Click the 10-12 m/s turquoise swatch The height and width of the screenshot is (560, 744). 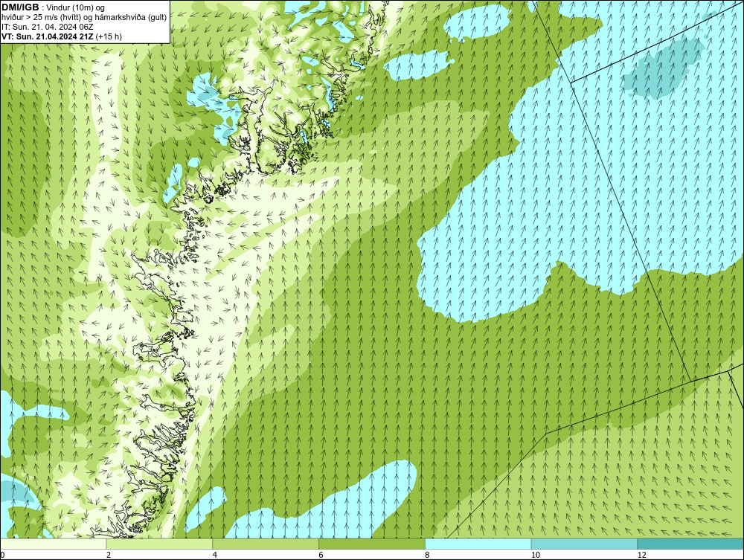point(585,544)
